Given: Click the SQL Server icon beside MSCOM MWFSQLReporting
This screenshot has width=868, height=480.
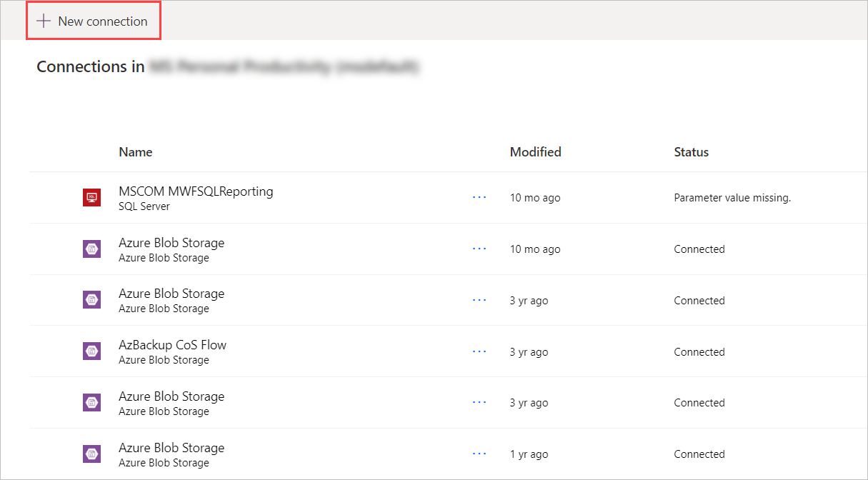Looking at the screenshot, I should (x=91, y=198).
